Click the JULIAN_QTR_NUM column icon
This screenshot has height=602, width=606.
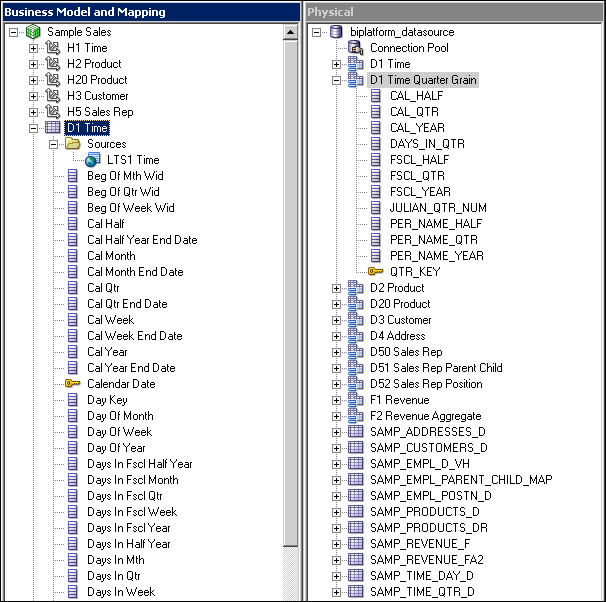[x=376, y=208]
